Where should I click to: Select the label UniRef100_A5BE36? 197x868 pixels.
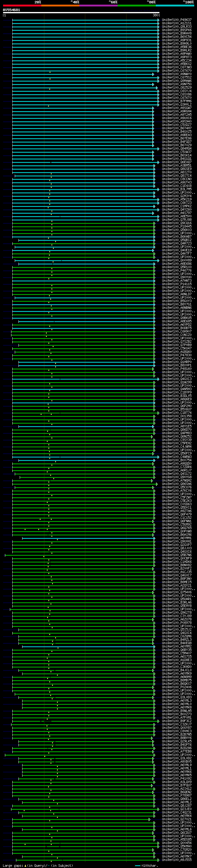(x=177, y=47)
